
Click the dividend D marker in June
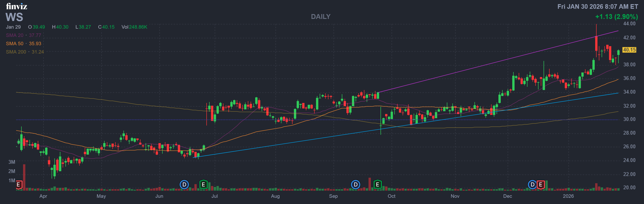[184, 185]
